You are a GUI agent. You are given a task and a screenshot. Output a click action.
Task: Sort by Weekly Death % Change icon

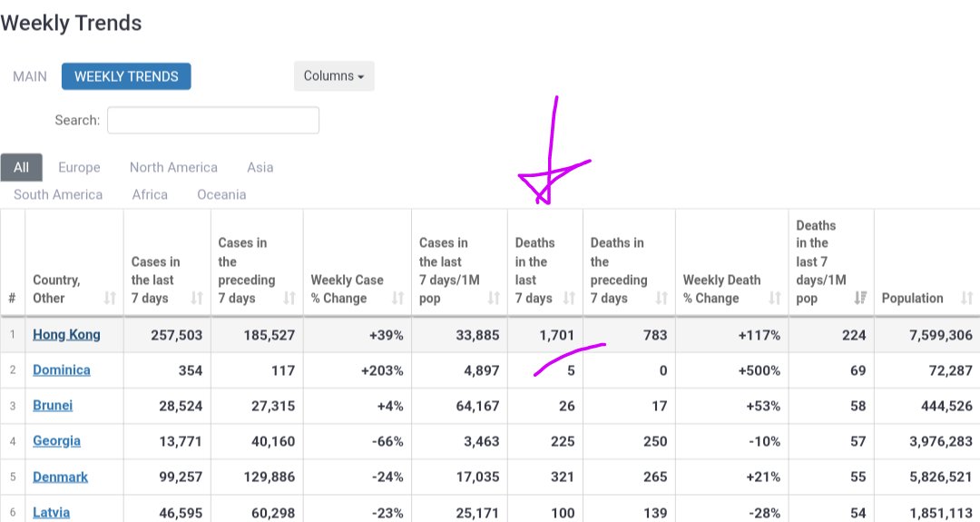775,298
